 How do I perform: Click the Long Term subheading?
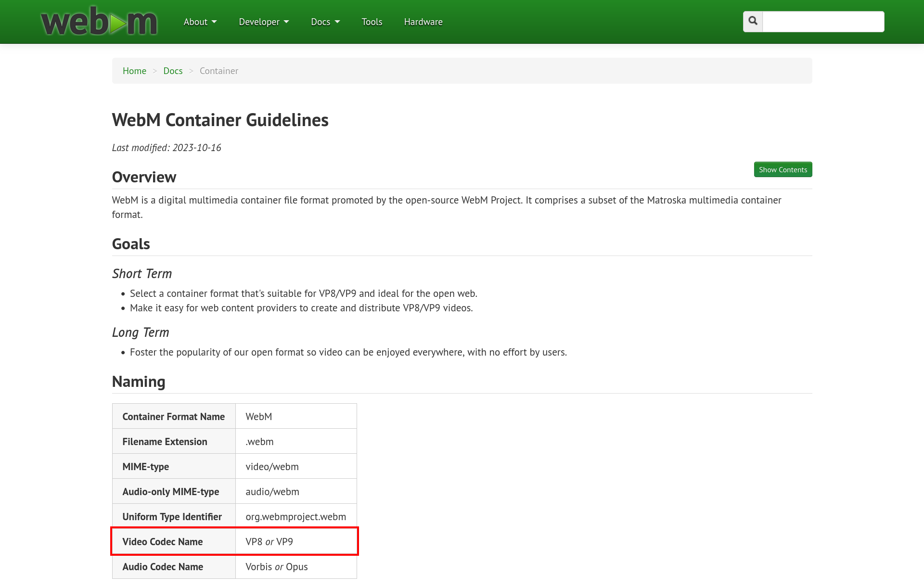pyautogui.click(x=141, y=332)
